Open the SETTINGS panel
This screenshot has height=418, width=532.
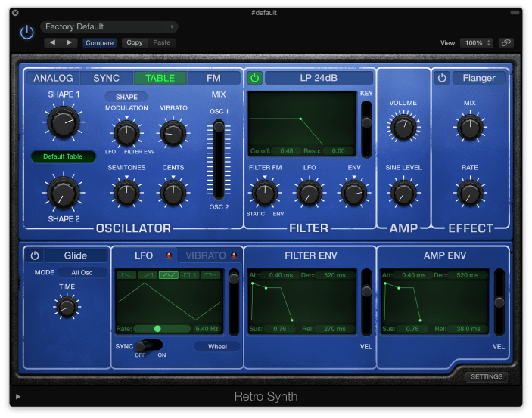486,376
